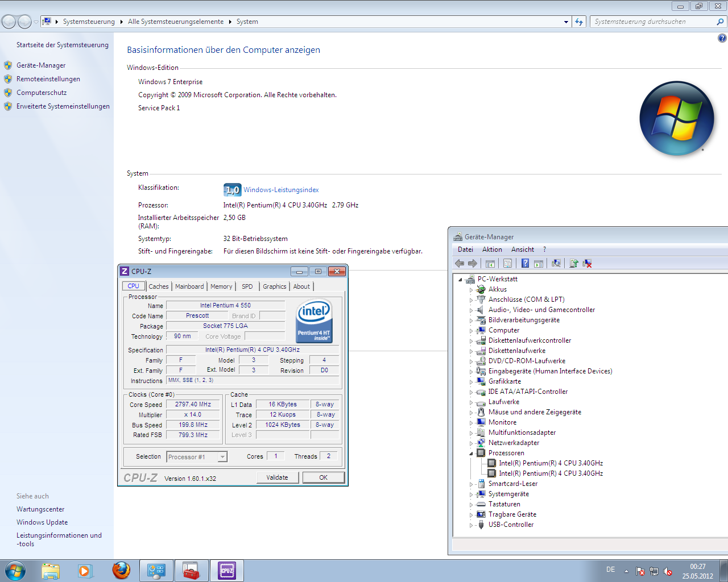Switch to About tab in CPU-Z
This screenshot has height=582, width=728.
[301, 286]
